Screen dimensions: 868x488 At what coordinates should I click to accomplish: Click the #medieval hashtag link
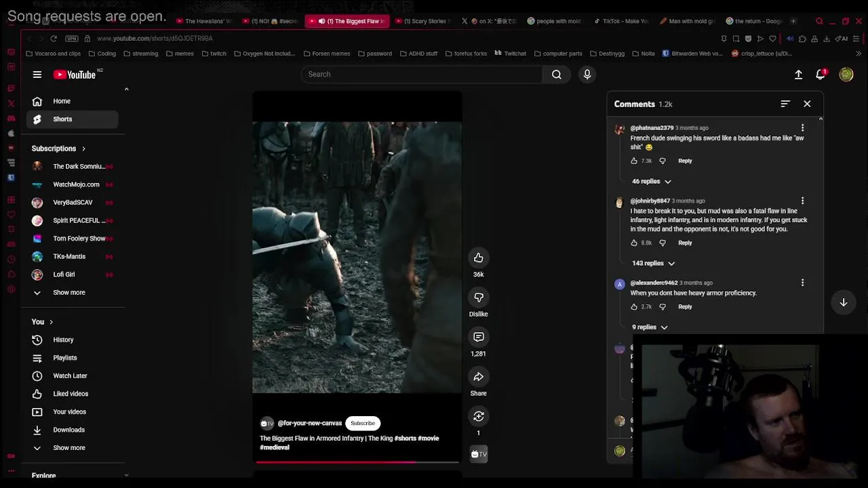pyautogui.click(x=275, y=447)
